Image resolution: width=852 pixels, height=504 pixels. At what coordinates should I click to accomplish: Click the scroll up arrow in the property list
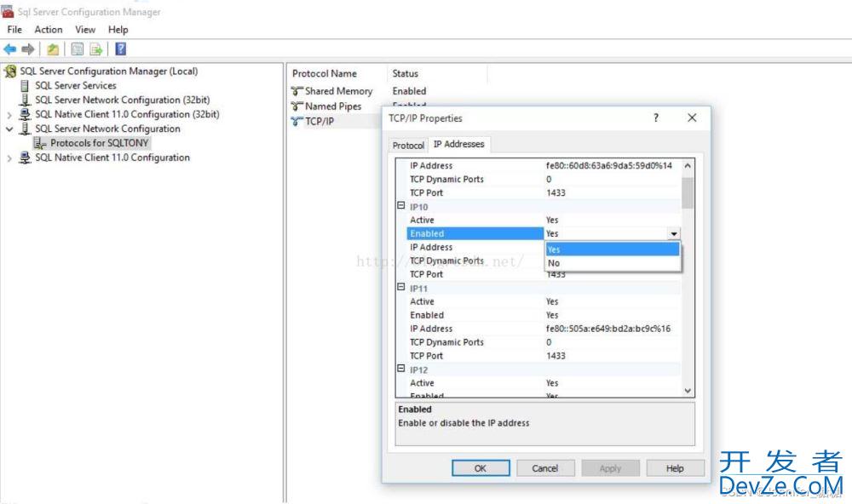click(x=688, y=166)
